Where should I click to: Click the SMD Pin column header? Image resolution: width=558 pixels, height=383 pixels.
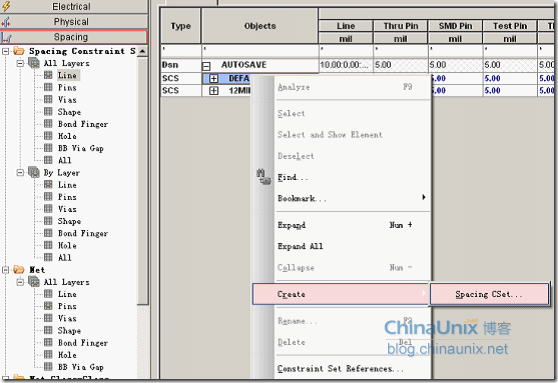point(456,26)
